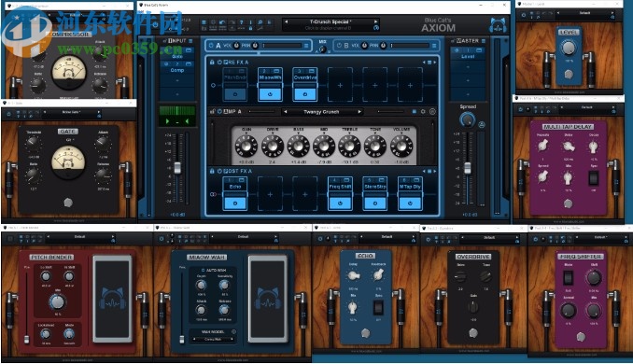Add effect in sixth empty PRE FX A slot
Screen dimensions: 633x364
click(410, 85)
